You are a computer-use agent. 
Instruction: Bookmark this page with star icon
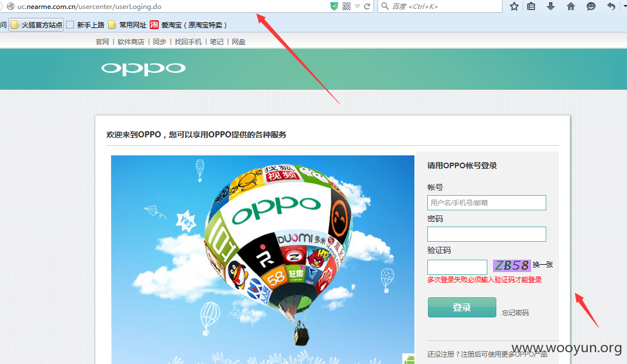[x=514, y=6]
